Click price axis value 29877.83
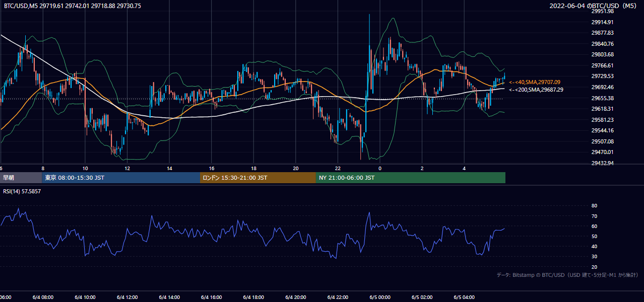 [602, 33]
